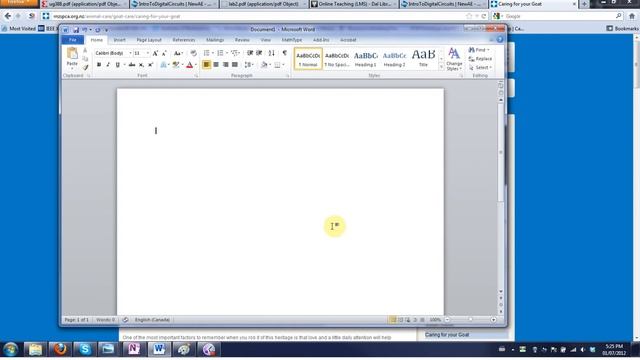Screen dimensions: 640x360
Task: Click the Shading paint bucket icon
Action: click(264, 64)
